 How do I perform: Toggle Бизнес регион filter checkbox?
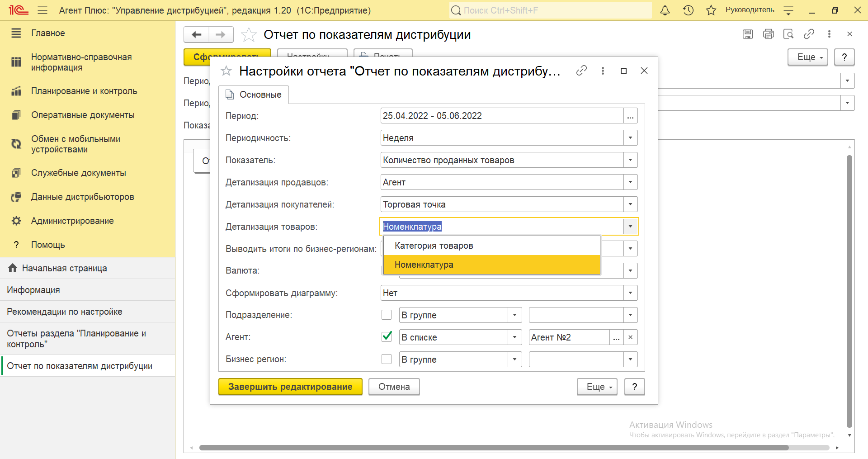click(x=387, y=359)
